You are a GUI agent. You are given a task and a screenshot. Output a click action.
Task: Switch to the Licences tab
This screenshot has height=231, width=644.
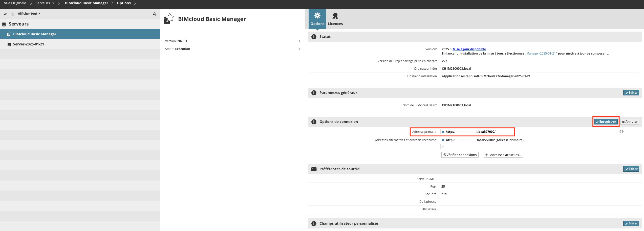point(335,19)
